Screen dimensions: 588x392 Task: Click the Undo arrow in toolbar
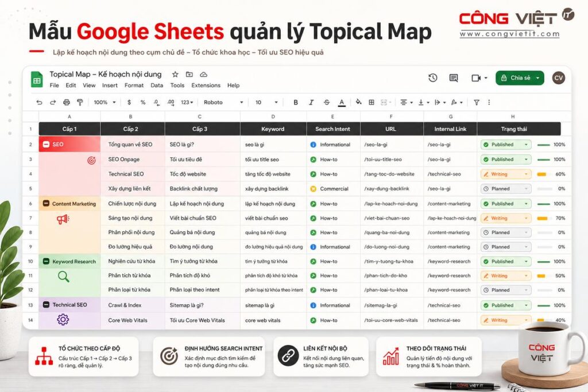pos(39,102)
